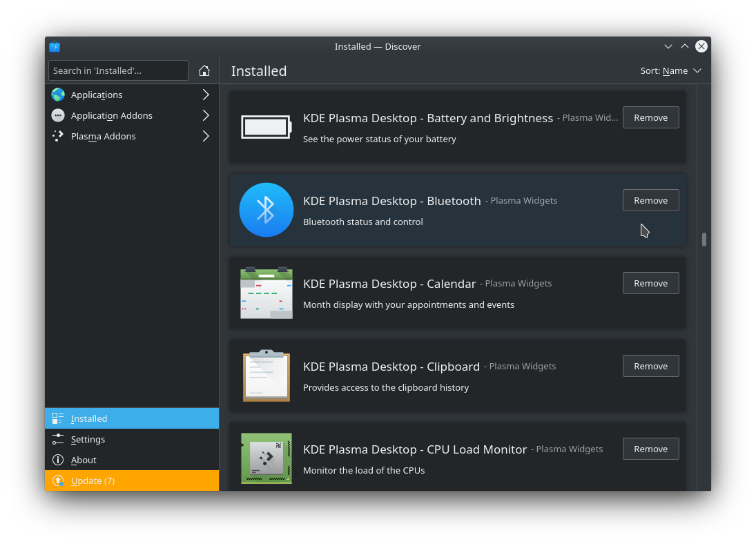Image resolution: width=756 pixels, height=544 pixels.
Task: Expand the Applications category chevron
Action: click(x=206, y=95)
